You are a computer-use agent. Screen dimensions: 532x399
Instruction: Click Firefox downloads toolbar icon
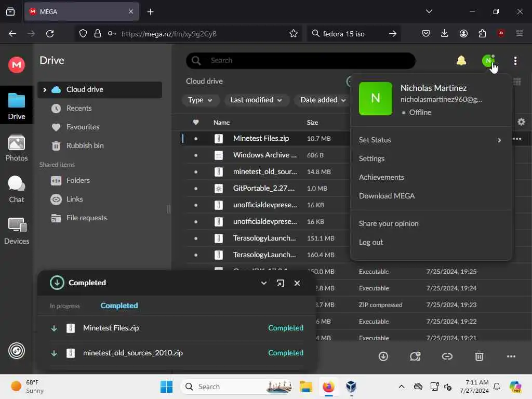(445, 33)
